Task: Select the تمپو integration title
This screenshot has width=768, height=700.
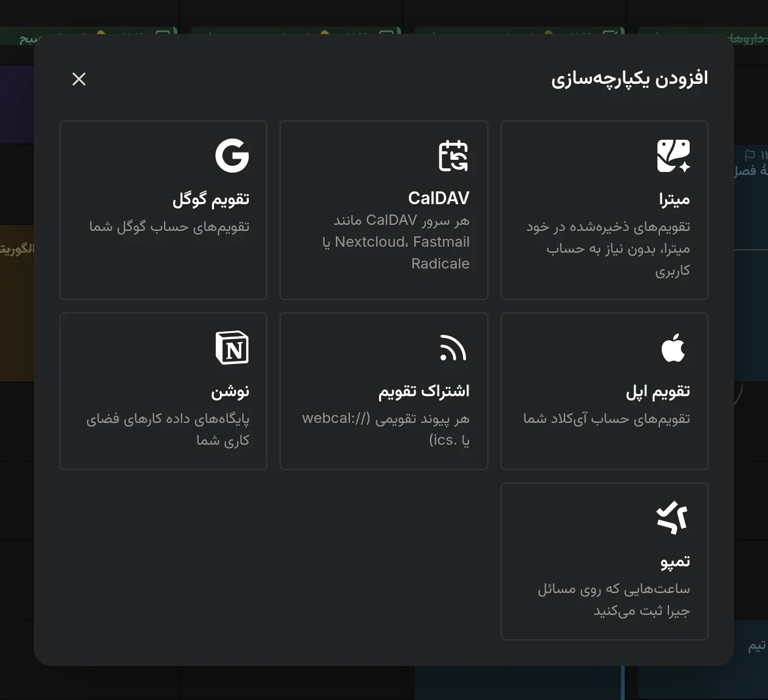Action: coord(676,562)
